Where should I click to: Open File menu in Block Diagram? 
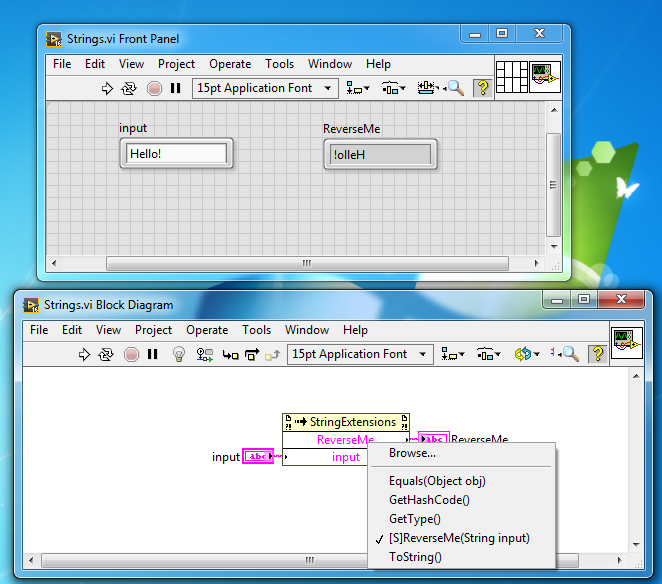(x=39, y=330)
